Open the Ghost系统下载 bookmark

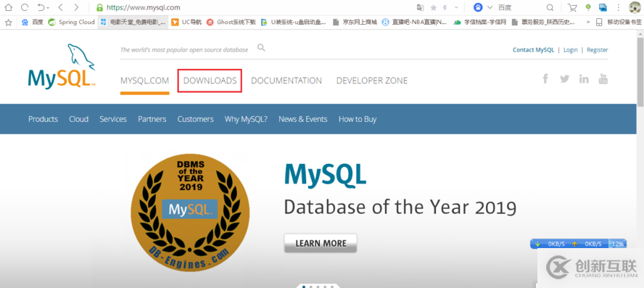click(231, 22)
